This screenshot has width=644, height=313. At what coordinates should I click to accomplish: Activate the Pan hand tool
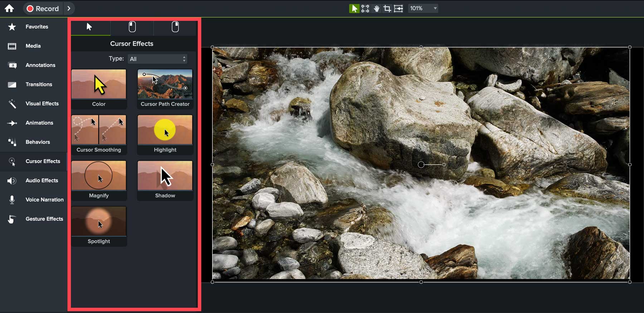click(376, 8)
